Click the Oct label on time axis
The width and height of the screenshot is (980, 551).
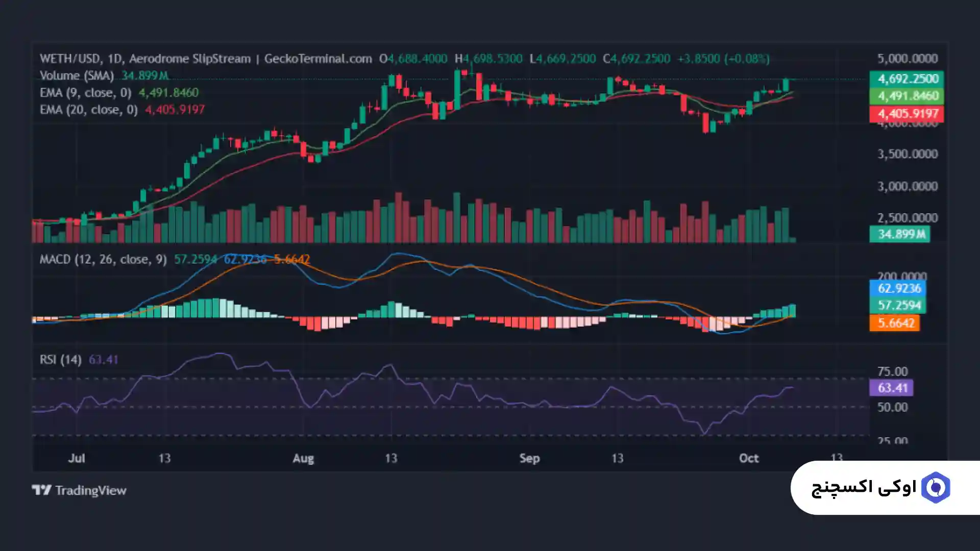pos(749,458)
